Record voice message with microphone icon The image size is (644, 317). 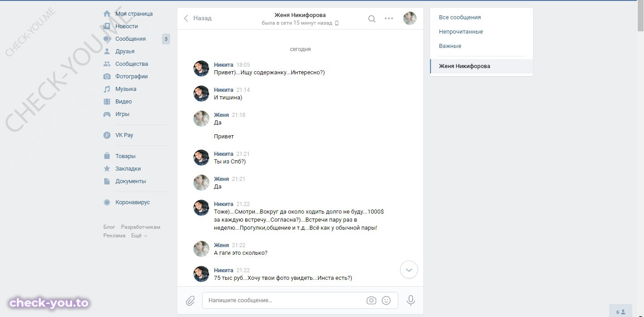coord(411,300)
